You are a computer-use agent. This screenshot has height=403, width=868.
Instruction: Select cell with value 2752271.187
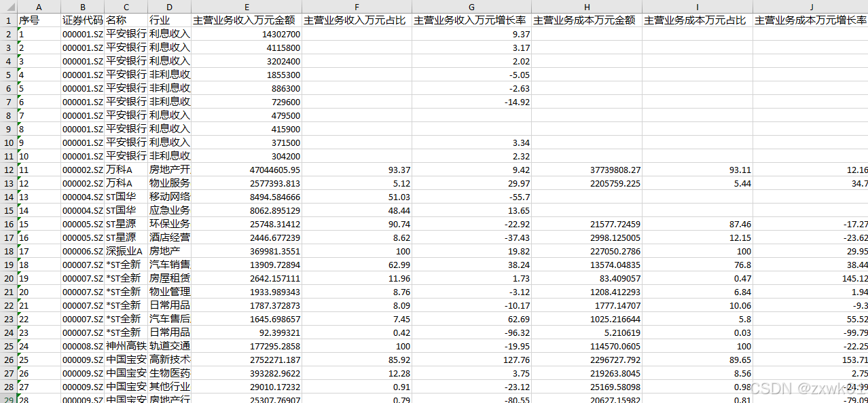247,360
